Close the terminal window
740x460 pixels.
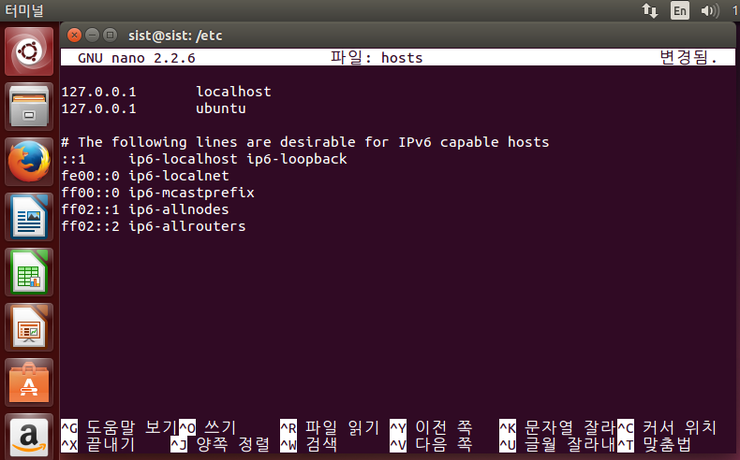click(x=74, y=35)
